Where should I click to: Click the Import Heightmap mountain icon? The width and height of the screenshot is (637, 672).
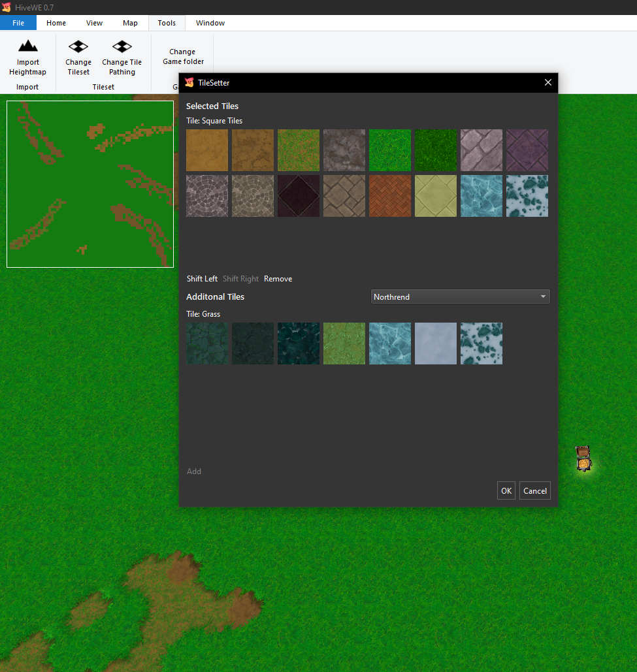(x=28, y=46)
